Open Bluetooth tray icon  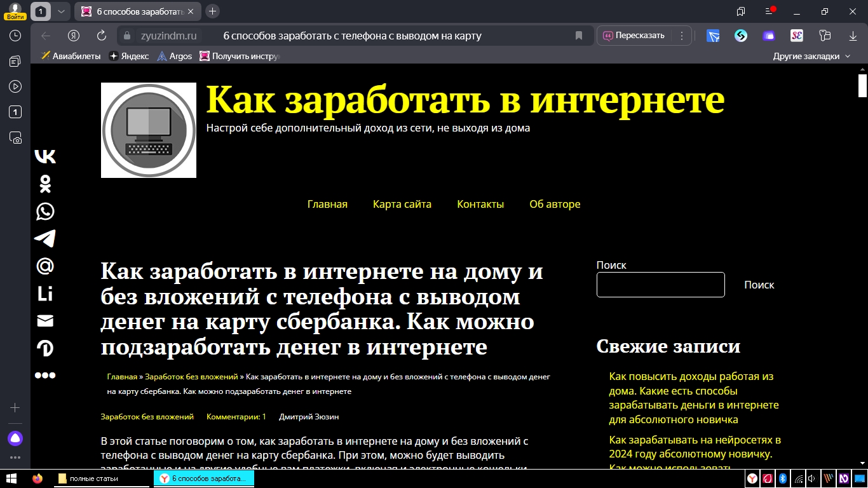click(783, 478)
